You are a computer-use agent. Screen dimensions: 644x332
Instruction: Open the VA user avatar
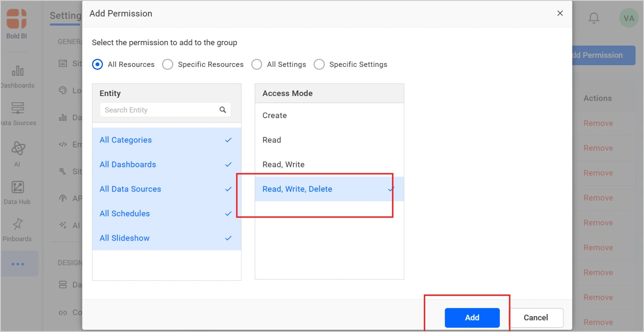(629, 18)
